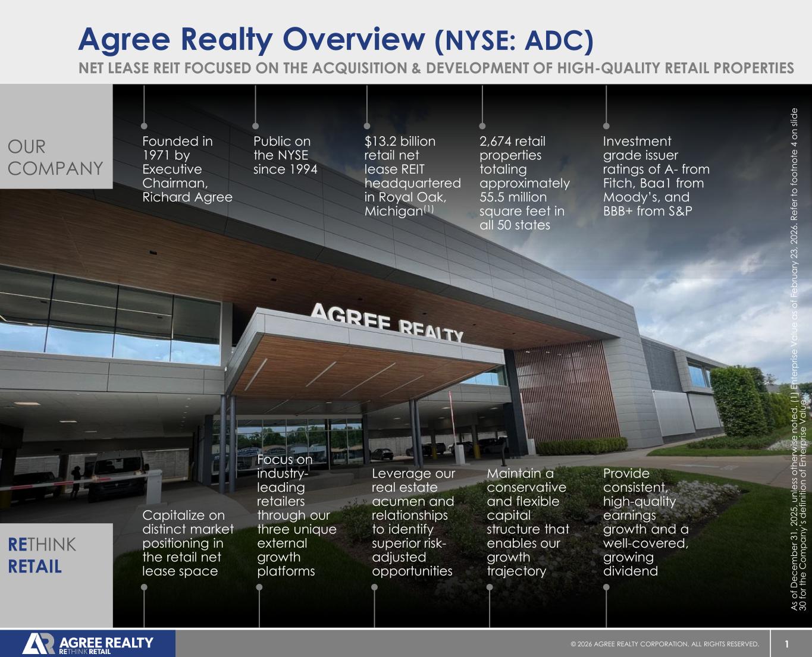Click the "Public on the NYSE since 1994" text
The image size is (812, 657).
click(x=286, y=155)
